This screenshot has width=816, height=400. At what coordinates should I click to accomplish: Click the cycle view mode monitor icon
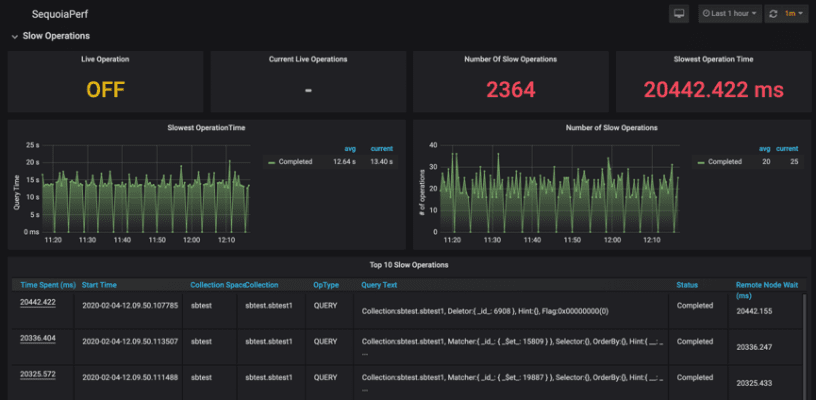coord(680,14)
